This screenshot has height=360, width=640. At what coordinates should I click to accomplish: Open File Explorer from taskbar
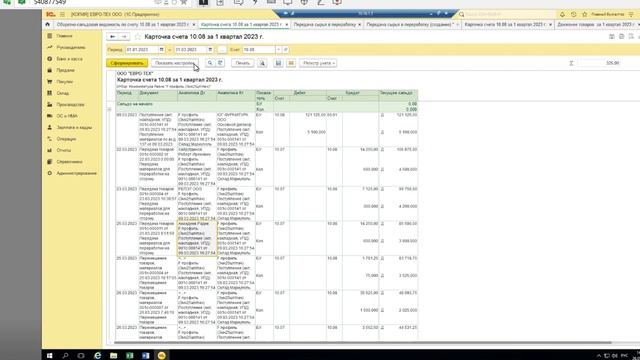point(113,356)
